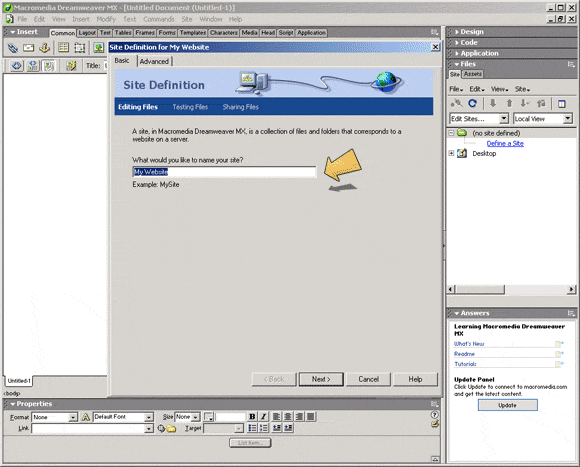Screen dimensions: 580x467
Task: Select the Assets tab in Files panel
Action: tap(472, 74)
